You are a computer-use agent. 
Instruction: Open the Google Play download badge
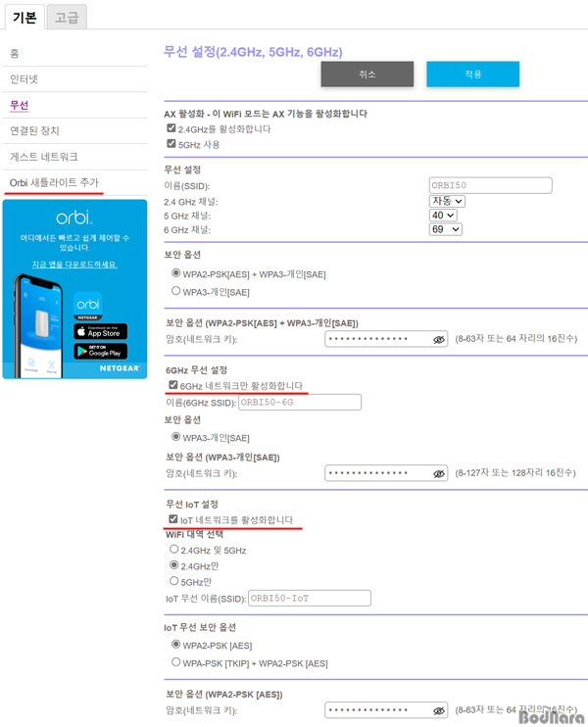point(101,351)
